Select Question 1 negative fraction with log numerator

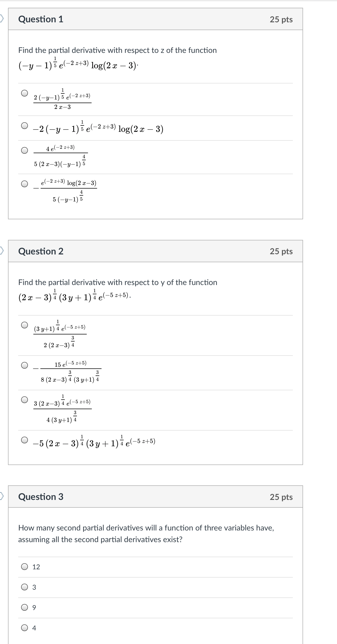click(x=25, y=184)
